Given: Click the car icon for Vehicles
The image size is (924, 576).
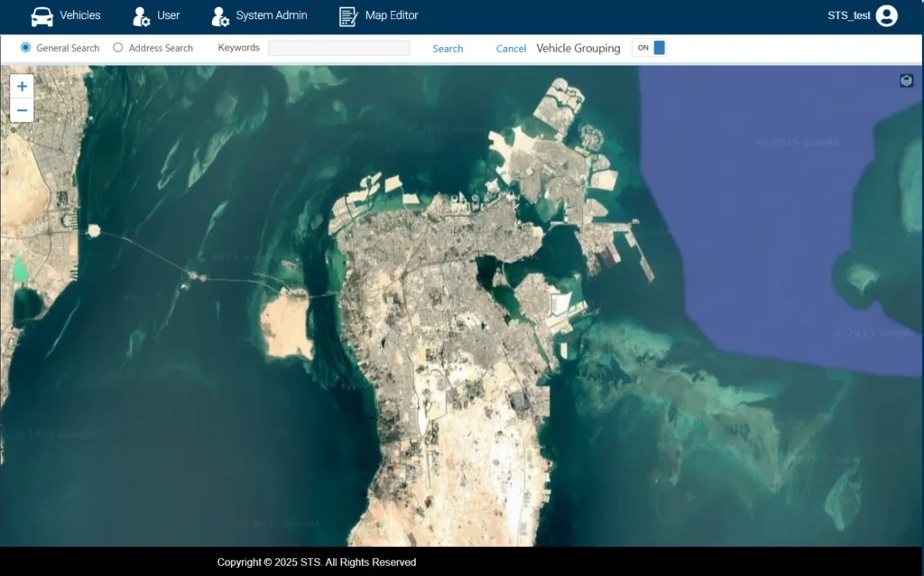Looking at the screenshot, I should pyautogui.click(x=42, y=16).
